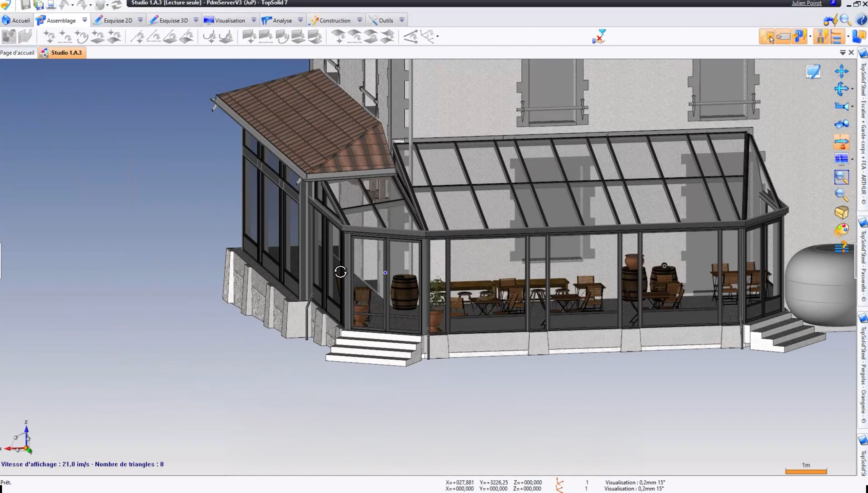Screen dimensions: 868x493
Task: Click the sketch-on-screen icon in viewport
Action: click(813, 72)
